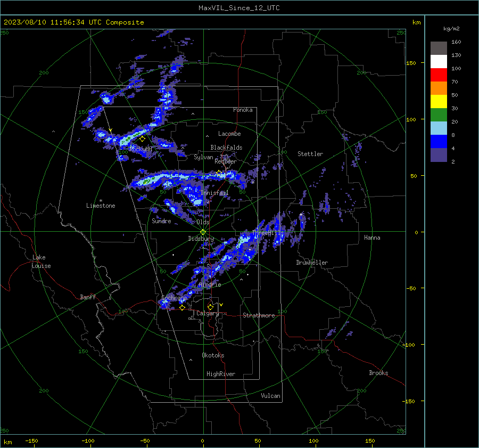Click the Drumheller label
479x448 pixels.
coord(312,263)
